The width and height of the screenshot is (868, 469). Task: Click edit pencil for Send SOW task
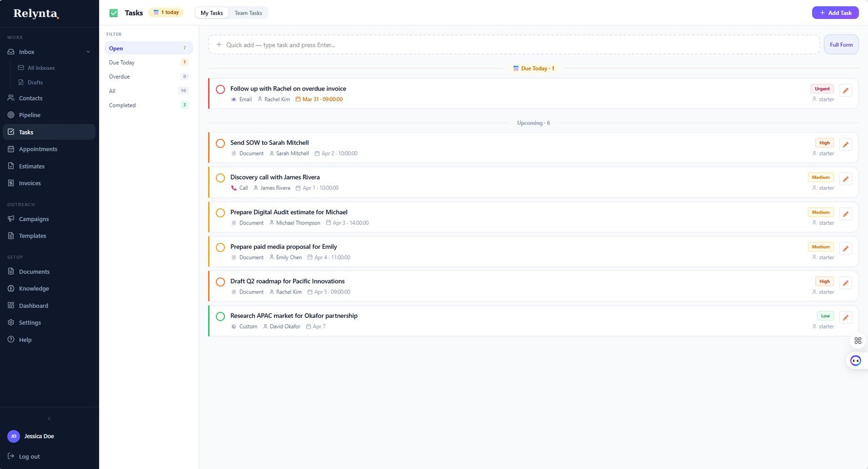845,145
